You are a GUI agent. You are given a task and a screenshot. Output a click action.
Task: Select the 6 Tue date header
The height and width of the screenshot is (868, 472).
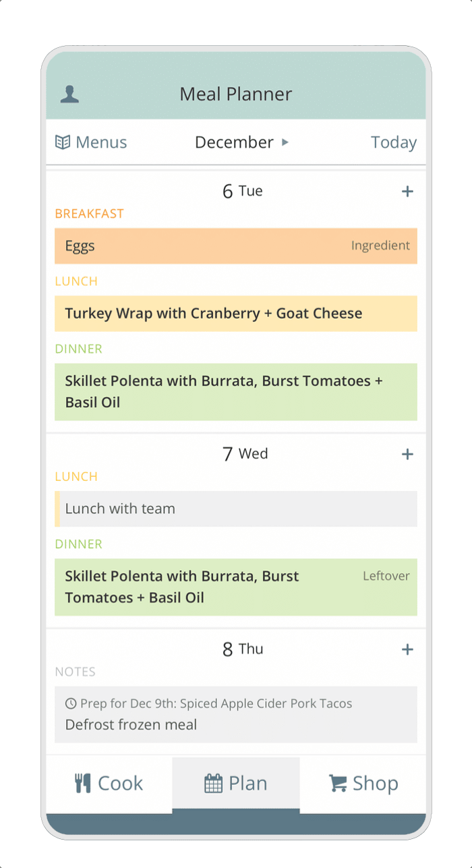pos(242,192)
